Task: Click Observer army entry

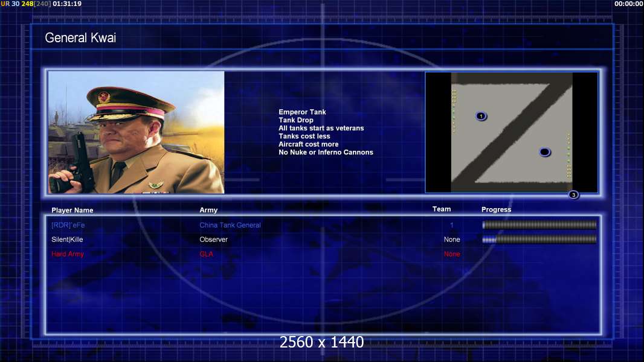Action: tap(214, 240)
